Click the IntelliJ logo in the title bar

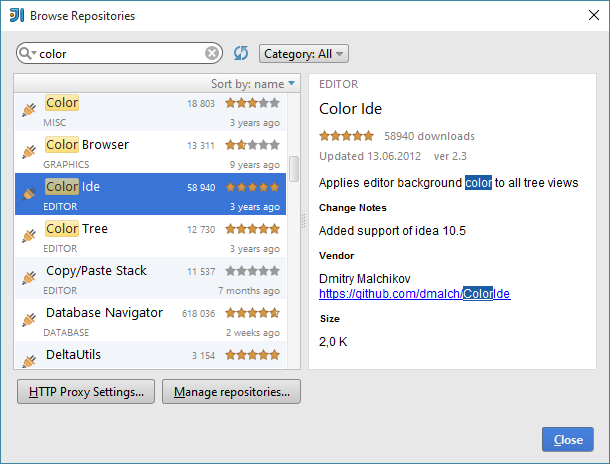[x=17, y=15]
